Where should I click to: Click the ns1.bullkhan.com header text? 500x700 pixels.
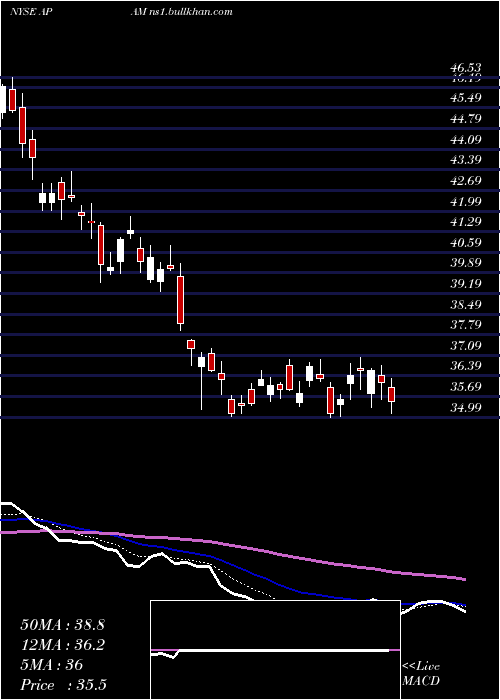[x=193, y=12]
